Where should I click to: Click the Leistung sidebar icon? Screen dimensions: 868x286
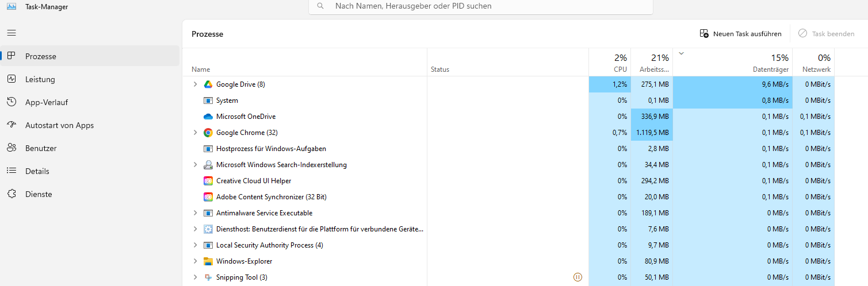12,79
